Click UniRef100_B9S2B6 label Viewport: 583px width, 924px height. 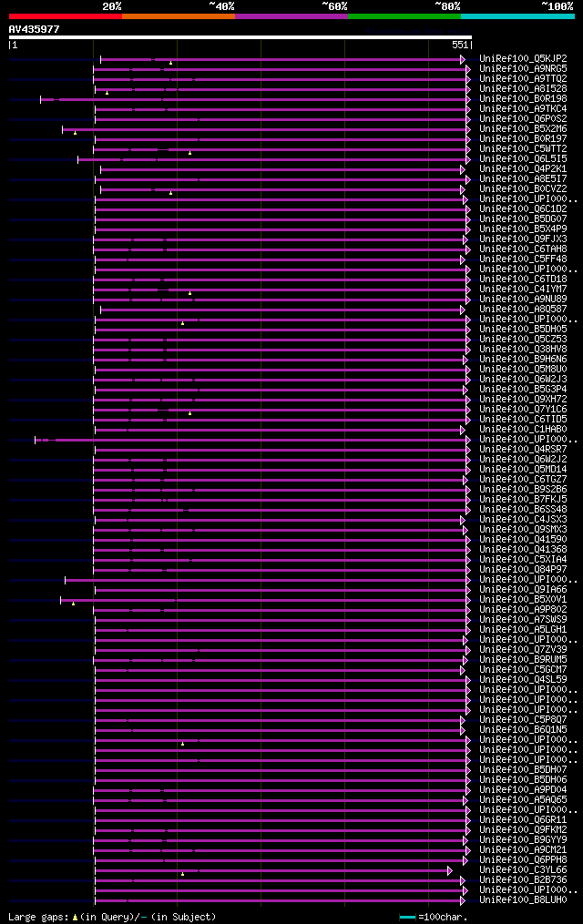[x=523, y=490]
